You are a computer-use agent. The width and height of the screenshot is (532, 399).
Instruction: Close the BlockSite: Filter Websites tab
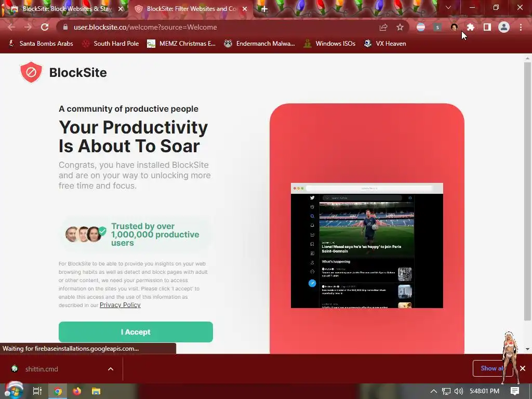pyautogui.click(x=245, y=9)
